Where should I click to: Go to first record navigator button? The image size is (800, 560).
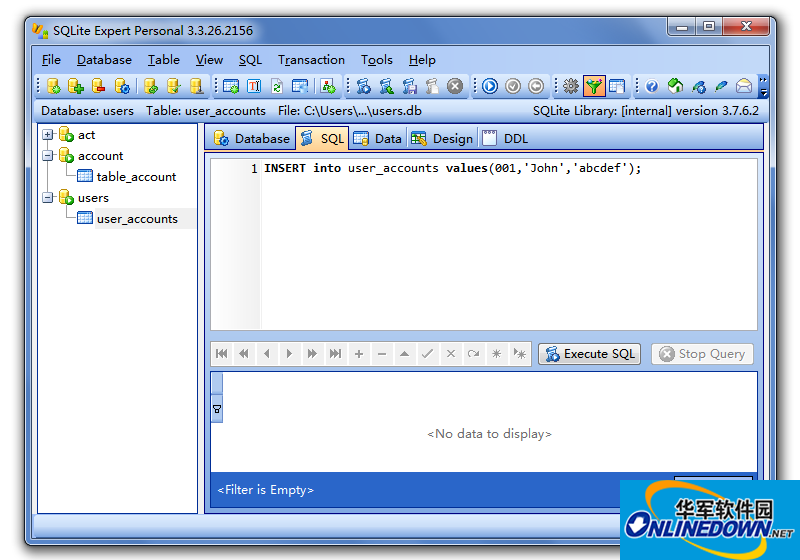click(x=221, y=354)
